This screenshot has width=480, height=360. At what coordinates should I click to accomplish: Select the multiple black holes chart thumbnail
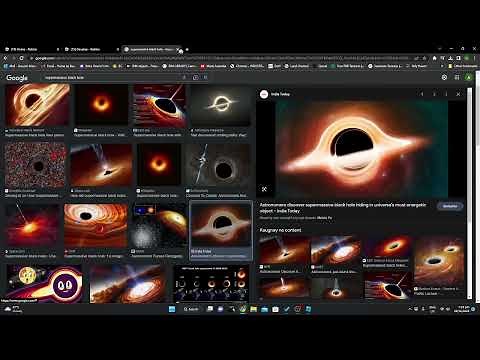click(211, 284)
